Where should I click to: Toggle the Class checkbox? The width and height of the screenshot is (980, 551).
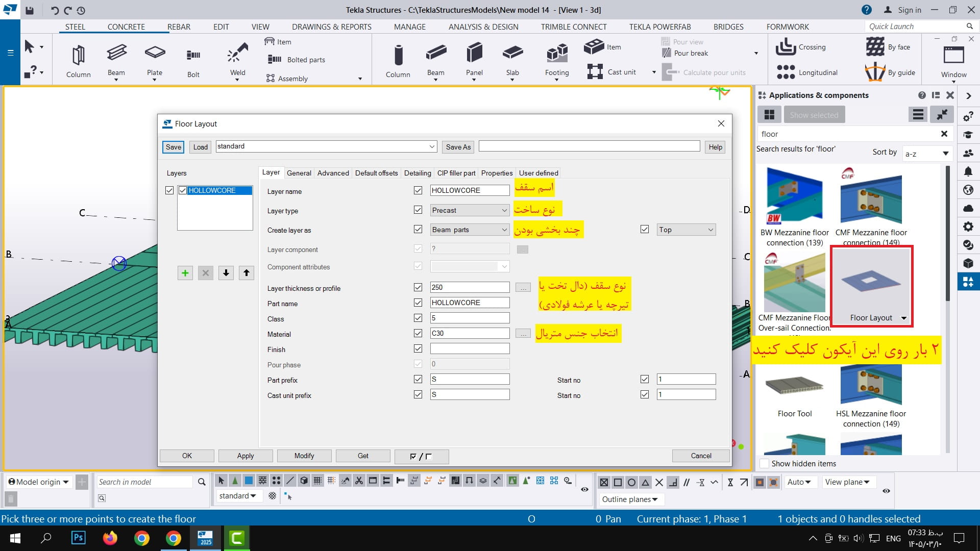tap(418, 318)
